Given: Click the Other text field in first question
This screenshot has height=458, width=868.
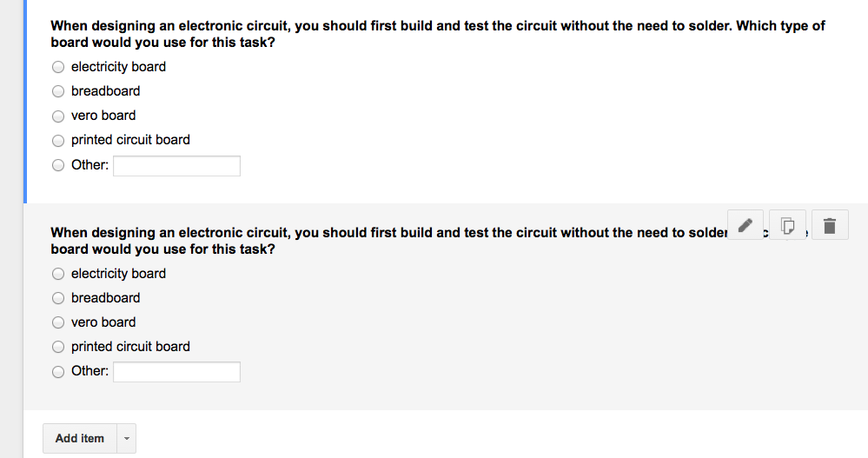Looking at the screenshot, I should (x=176, y=166).
